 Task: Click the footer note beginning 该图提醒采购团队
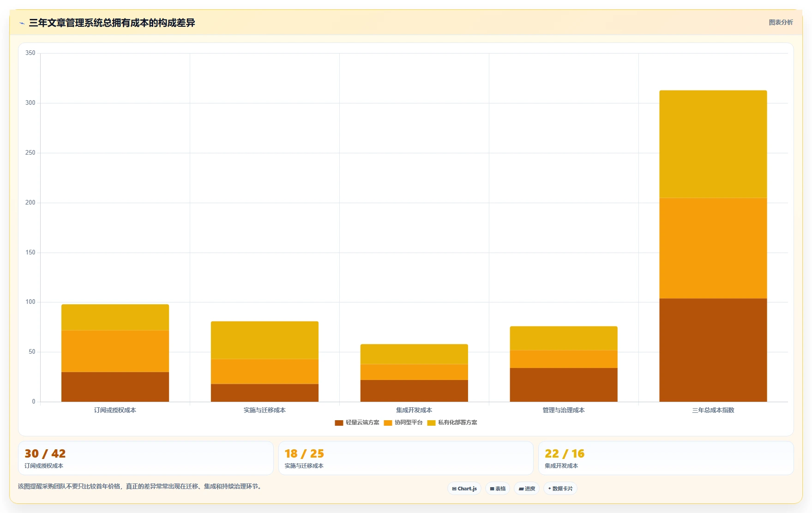(x=141, y=486)
